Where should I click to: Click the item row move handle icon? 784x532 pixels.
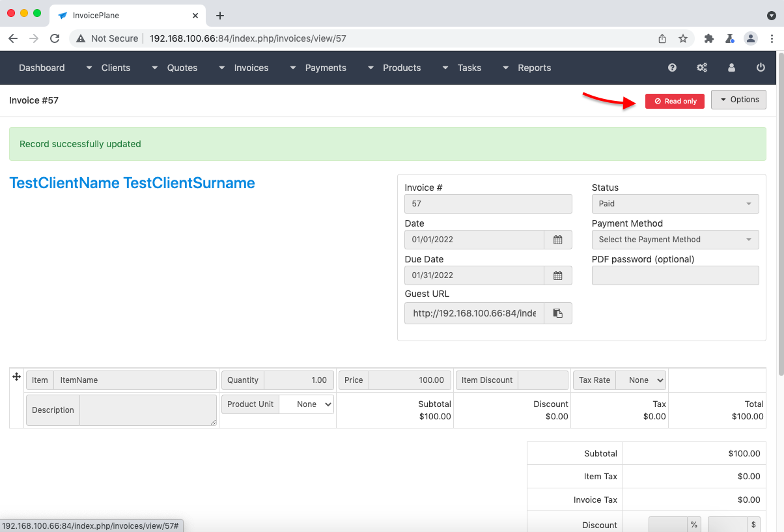pyautogui.click(x=17, y=378)
